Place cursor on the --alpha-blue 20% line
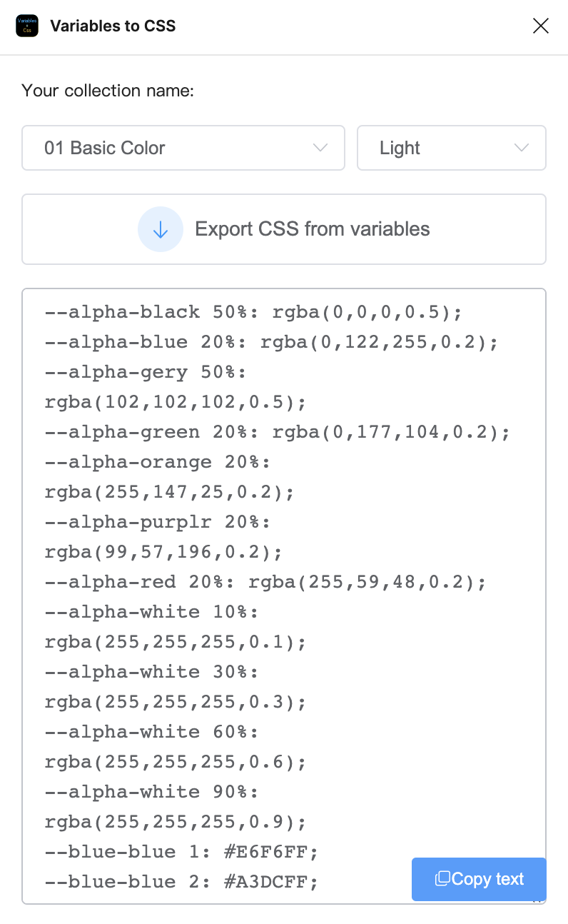 tap(270, 342)
